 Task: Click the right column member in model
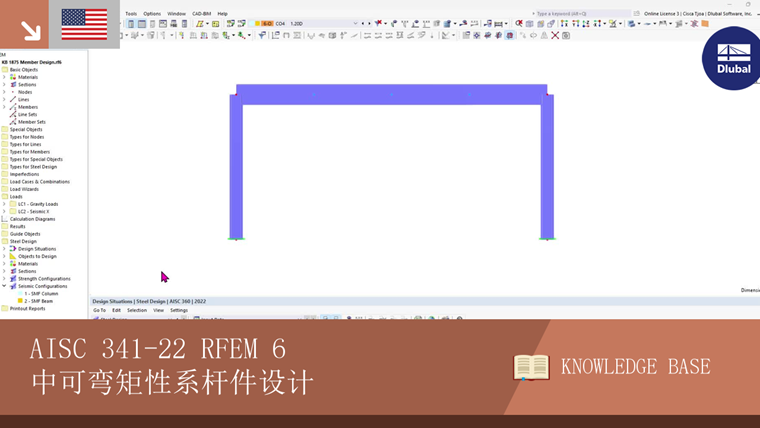(x=547, y=166)
